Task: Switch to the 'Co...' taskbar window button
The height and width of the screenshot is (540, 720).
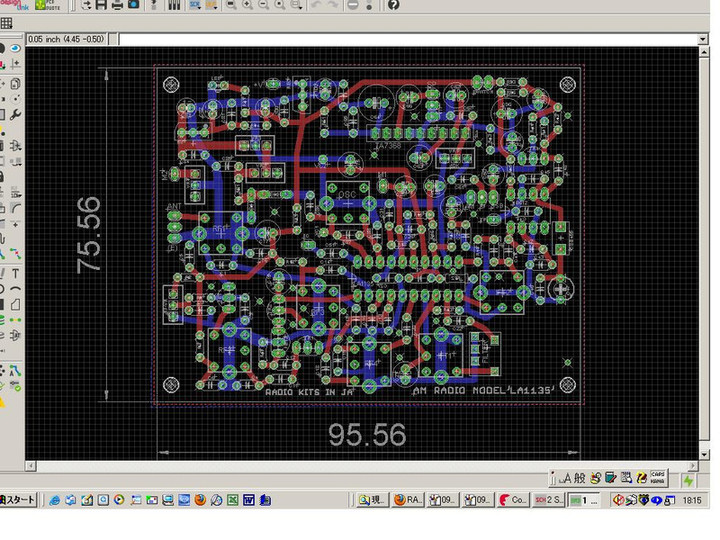Action: click(x=514, y=499)
